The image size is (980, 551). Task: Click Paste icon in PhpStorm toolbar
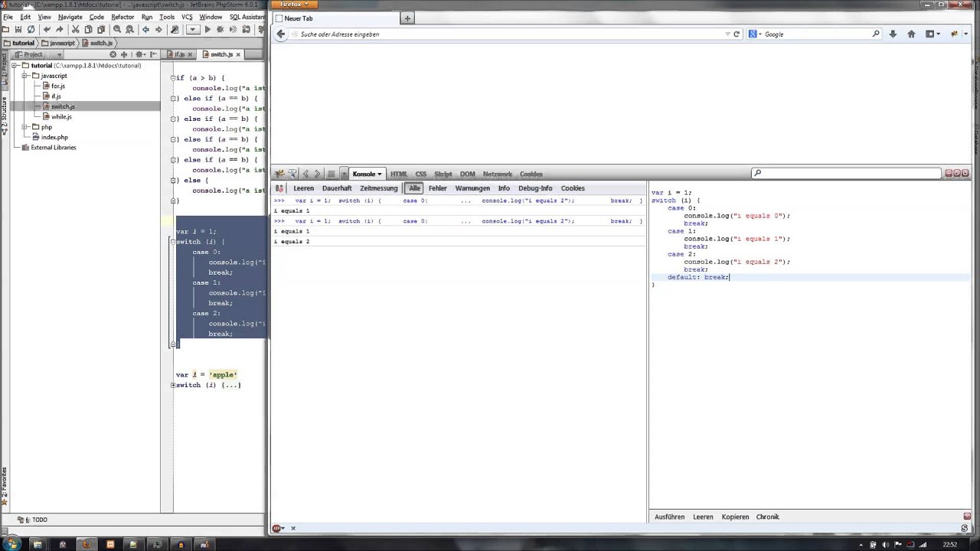tap(101, 29)
